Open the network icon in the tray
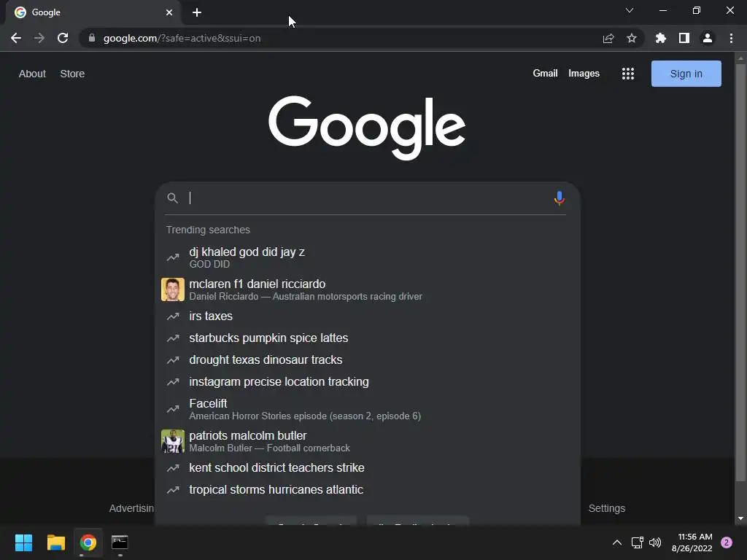This screenshot has height=560, width=747. (637, 542)
